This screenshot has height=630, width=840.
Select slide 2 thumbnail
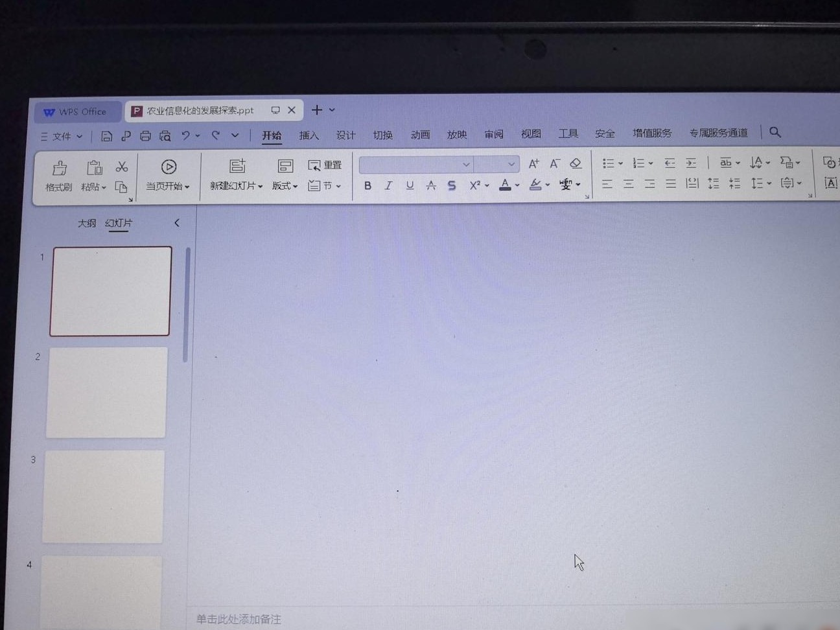pyautogui.click(x=106, y=392)
